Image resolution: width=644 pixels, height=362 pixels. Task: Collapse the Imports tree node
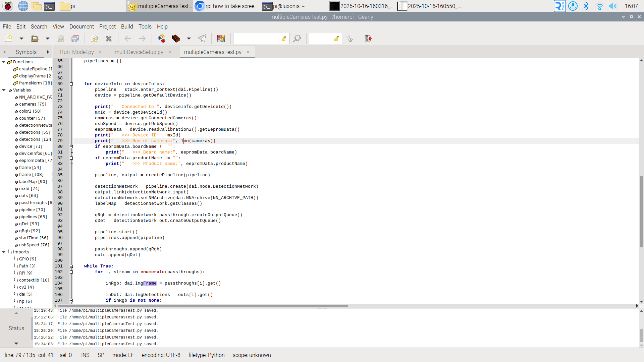coord(4,252)
